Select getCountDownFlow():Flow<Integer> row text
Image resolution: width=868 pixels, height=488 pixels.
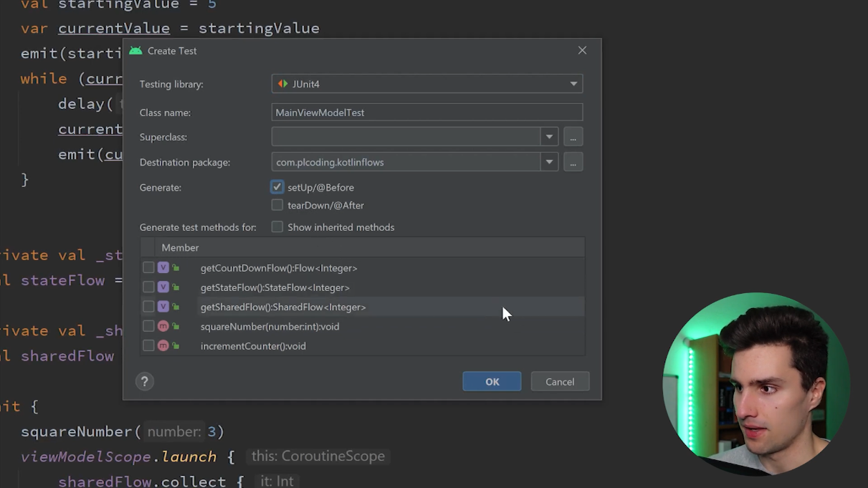click(x=279, y=268)
